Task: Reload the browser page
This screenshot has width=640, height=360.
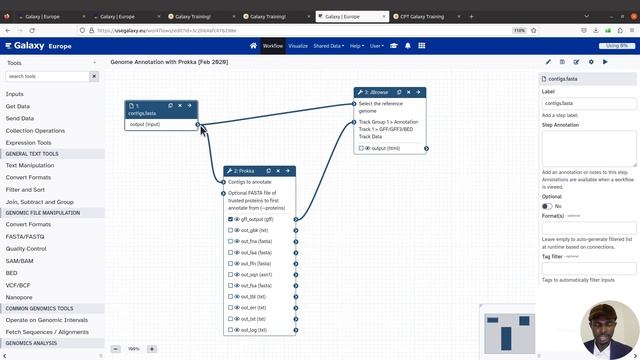Action: 32,31
